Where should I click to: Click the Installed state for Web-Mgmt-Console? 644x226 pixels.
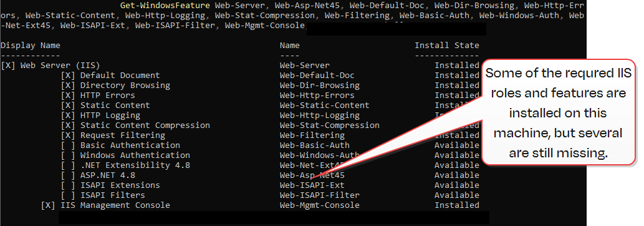(x=457, y=205)
